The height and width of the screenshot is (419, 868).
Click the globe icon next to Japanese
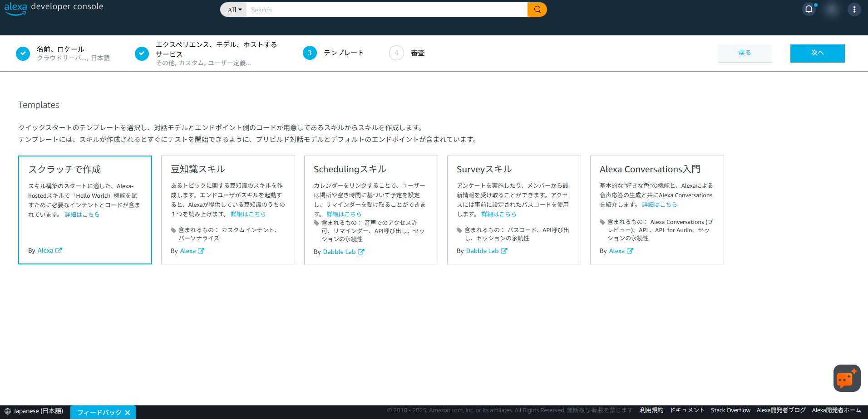tap(8, 411)
